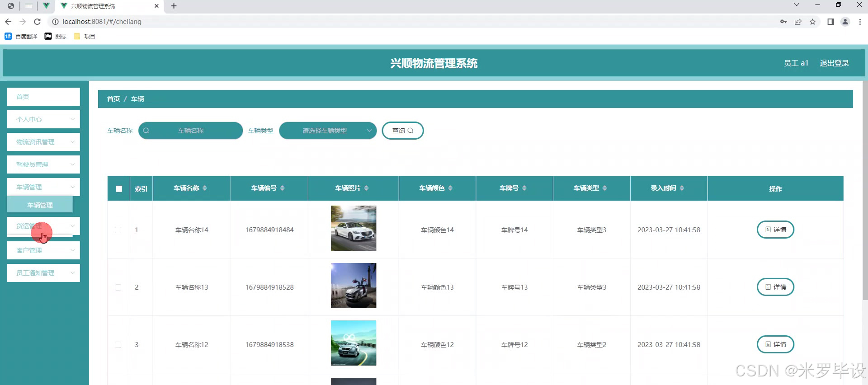
Task: Open a new browser tab
Action: coord(174,6)
